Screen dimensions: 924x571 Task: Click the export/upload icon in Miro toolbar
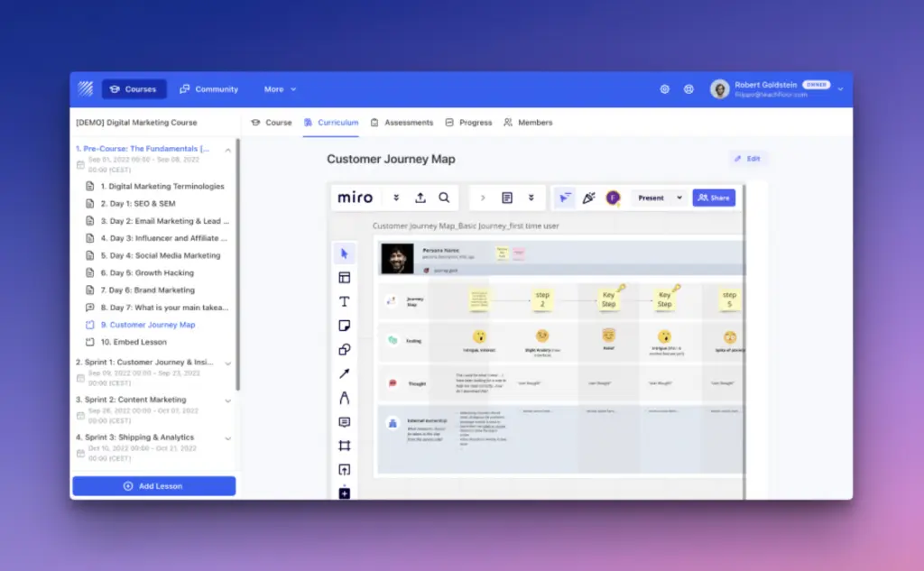click(x=420, y=197)
